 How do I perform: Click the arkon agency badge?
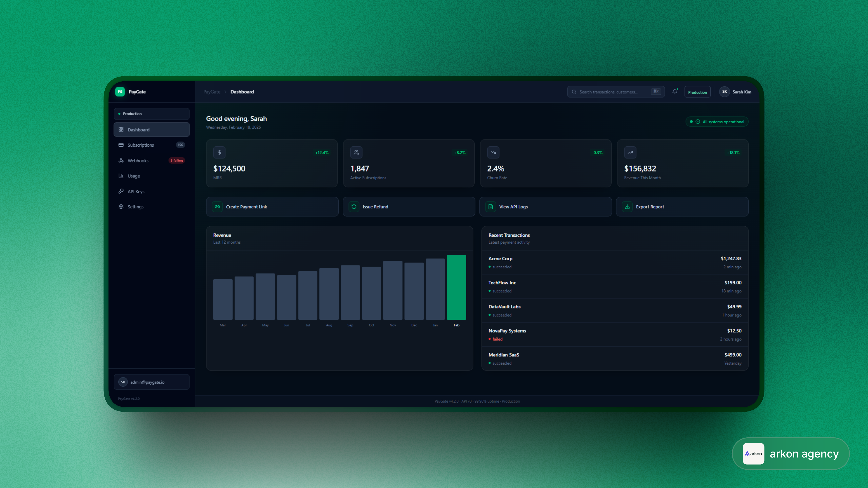(x=790, y=453)
